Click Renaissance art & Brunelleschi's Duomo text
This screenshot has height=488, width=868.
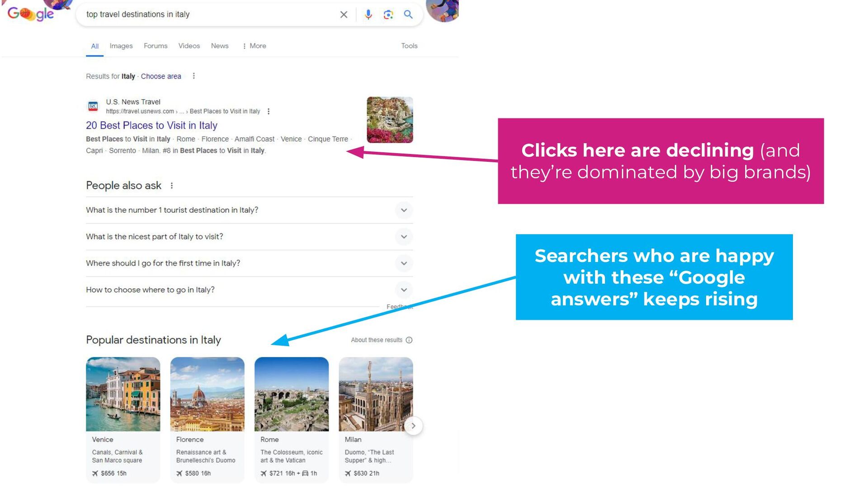click(206, 456)
